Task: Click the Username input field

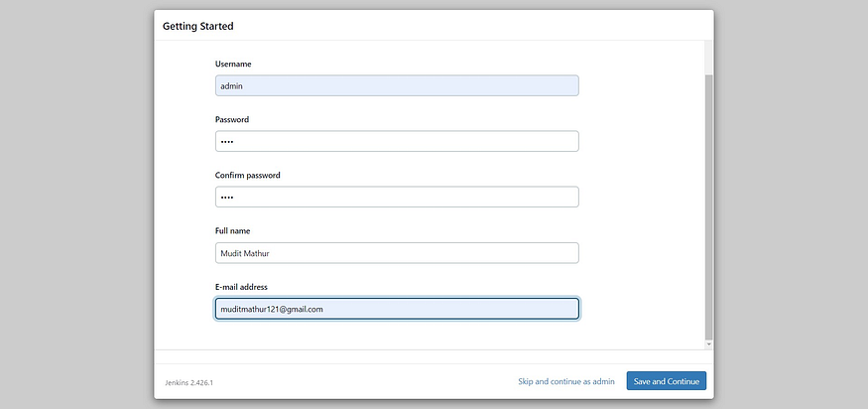Action: coord(396,86)
